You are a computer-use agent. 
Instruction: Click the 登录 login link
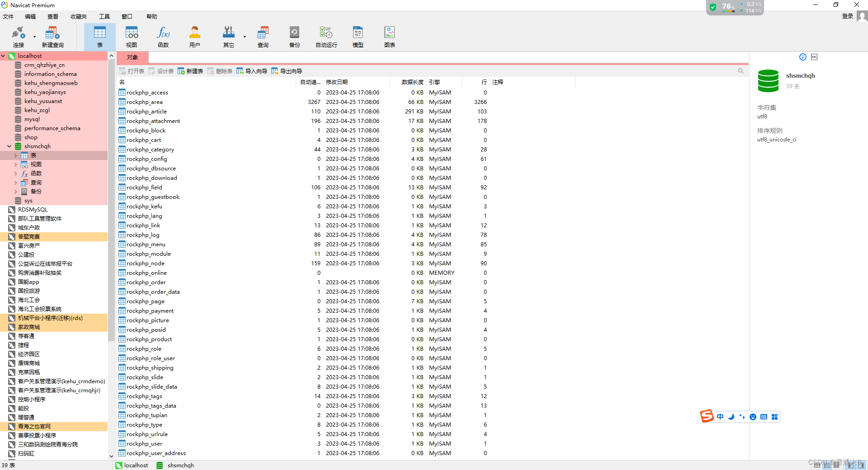[848, 16]
